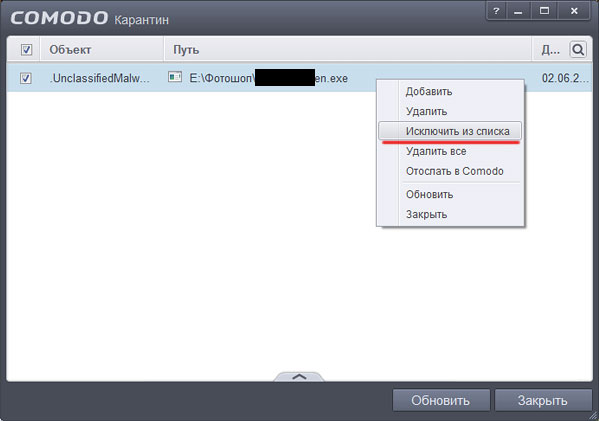Expand the bottom panel chevron handle
Image resolution: width=599 pixels, height=421 pixels.
click(x=299, y=377)
